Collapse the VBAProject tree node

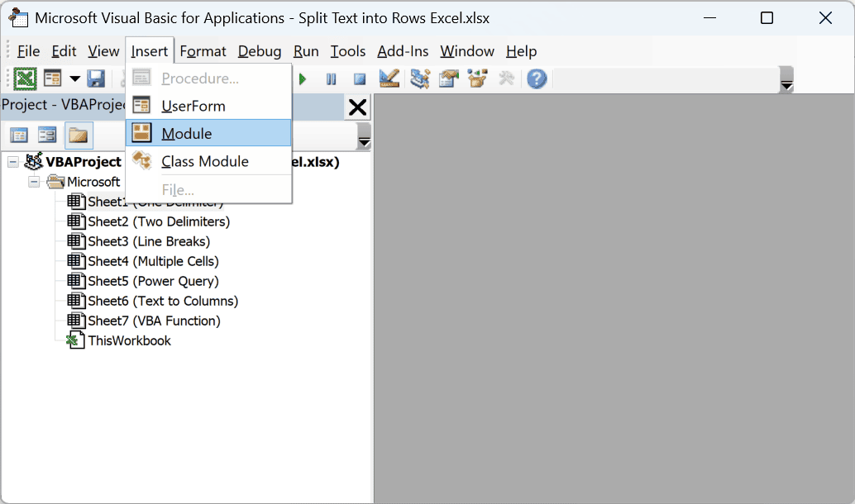13,162
